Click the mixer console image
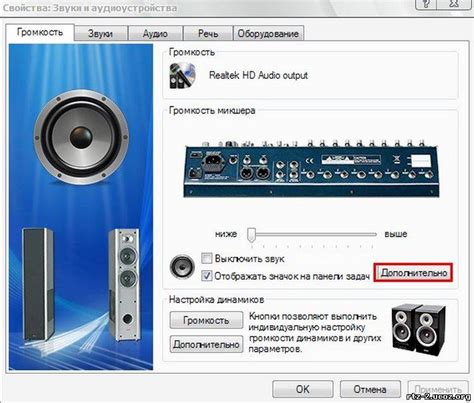 click(311, 169)
